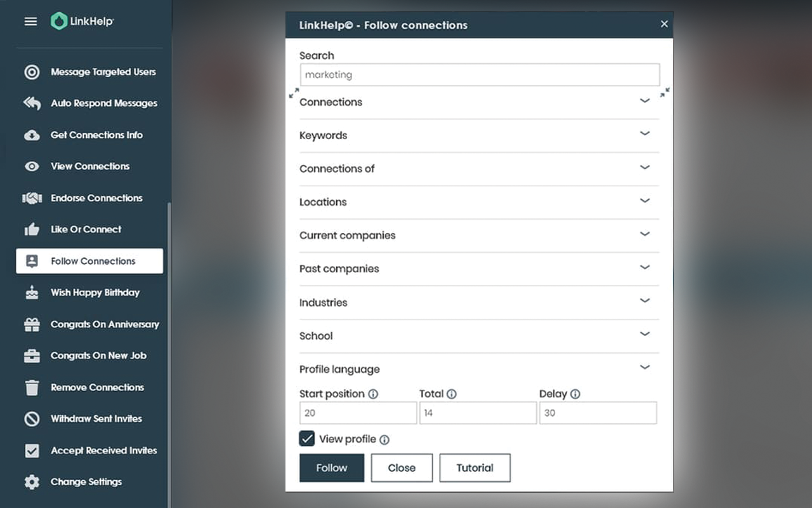Click the Withdraw Sent Invites block icon
The image size is (812, 508).
32,418
